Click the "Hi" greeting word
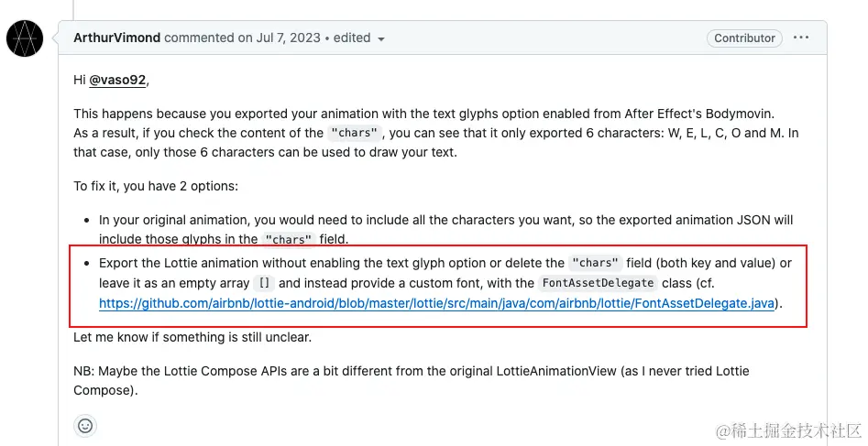This screenshot has height=446, width=868. tap(80, 80)
